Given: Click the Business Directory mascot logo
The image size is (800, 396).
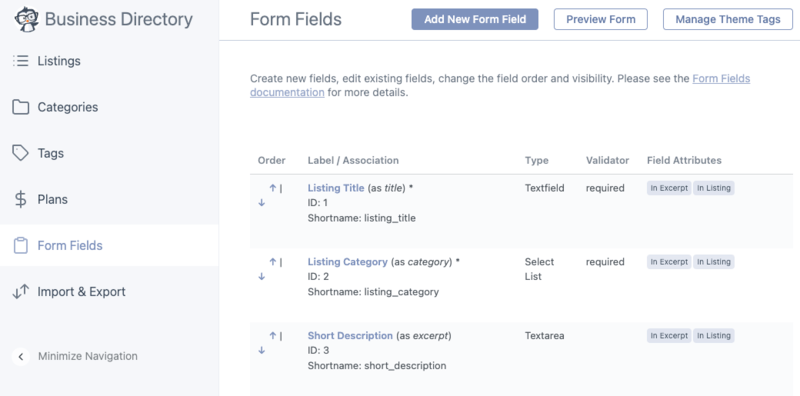Looking at the screenshot, I should pyautogui.click(x=27, y=19).
